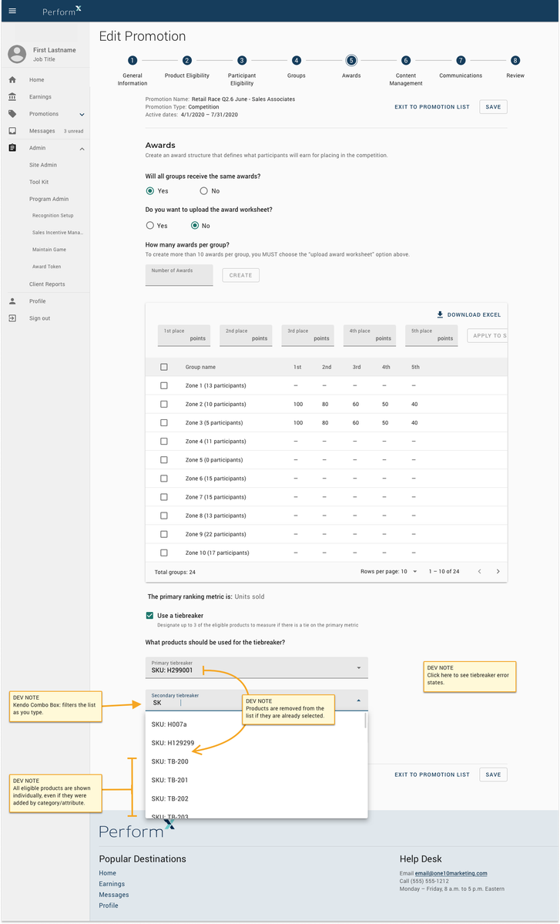Screen dimensions: 560x924
Task: Choose SKU: TB-200 from the list
Action: 255,761
